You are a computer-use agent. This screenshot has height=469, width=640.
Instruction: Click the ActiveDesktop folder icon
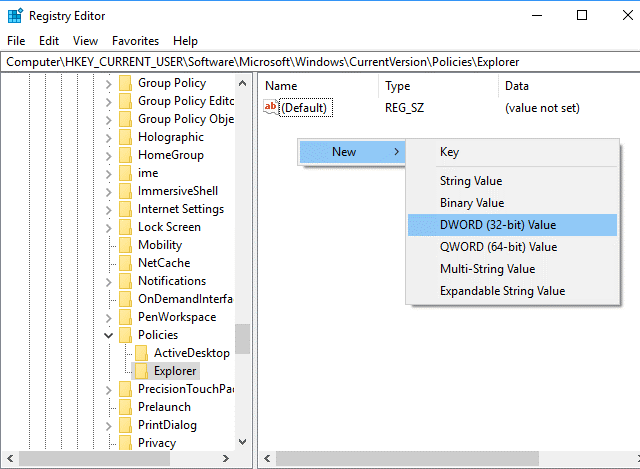click(141, 352)
